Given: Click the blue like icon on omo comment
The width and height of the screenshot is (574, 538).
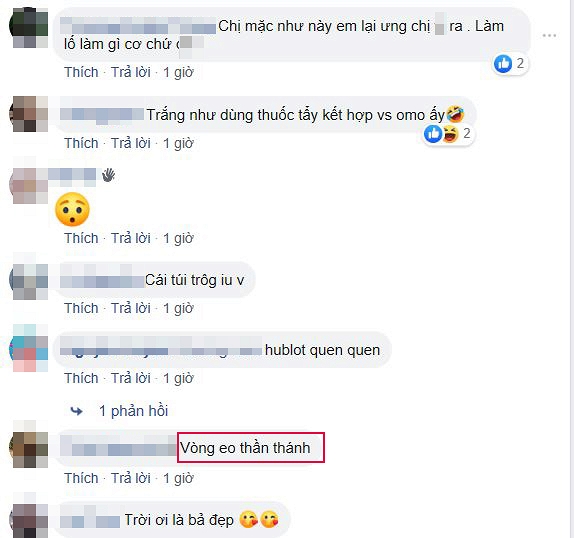Looking at the screenshot, I should tap(433, 134).
